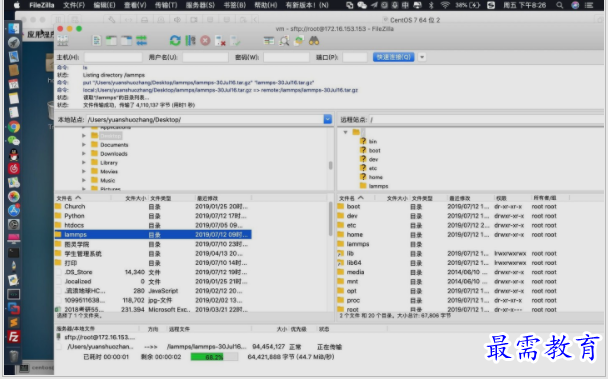Click the transfer progress bar
This screenshot has width=608, height=379.
click(x=214, y=357)
